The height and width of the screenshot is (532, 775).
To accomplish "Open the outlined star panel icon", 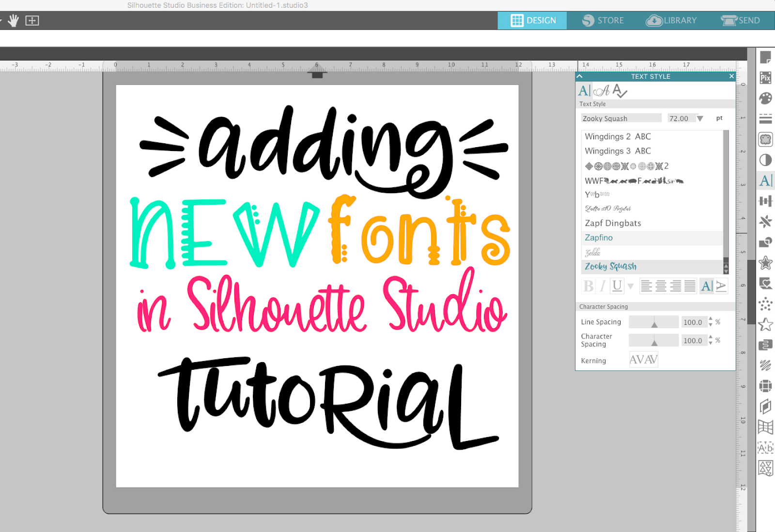I will click(765, 324).
